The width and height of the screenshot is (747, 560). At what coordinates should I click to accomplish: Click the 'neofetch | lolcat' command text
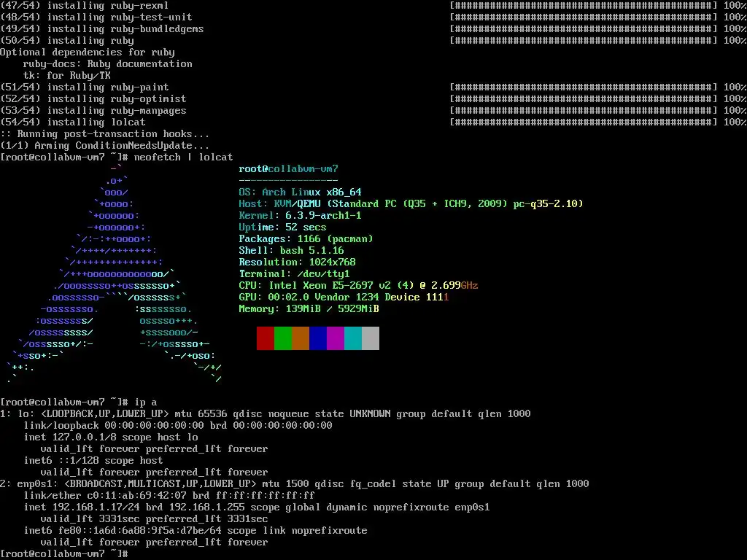(183, 157)
